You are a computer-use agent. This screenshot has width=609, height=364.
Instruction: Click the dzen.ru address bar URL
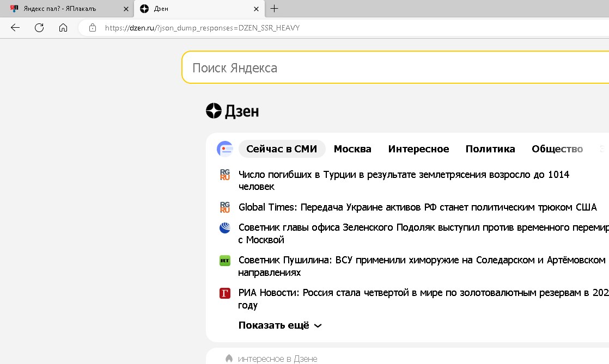202,28
